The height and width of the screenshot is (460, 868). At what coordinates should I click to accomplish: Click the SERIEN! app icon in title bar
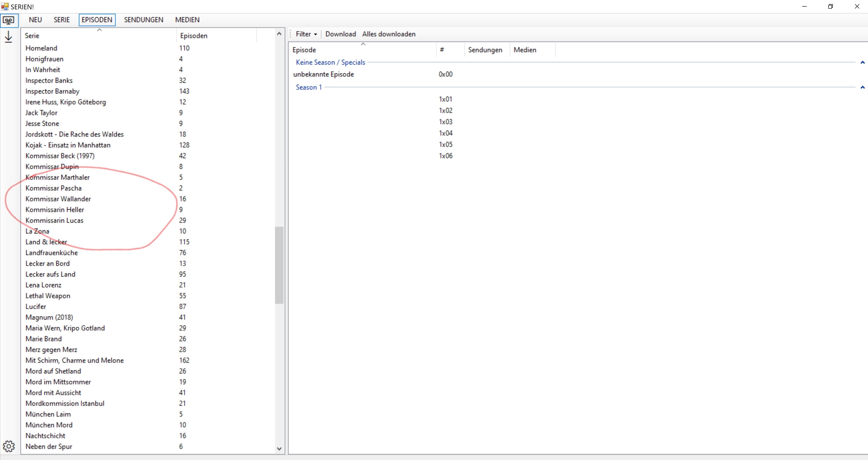click(5, 6)
